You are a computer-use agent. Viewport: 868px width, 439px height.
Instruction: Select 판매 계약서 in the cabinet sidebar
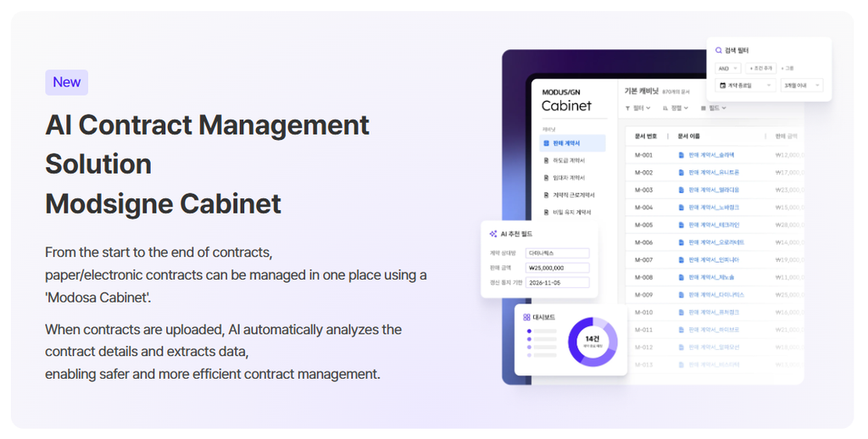pos(572,143)
